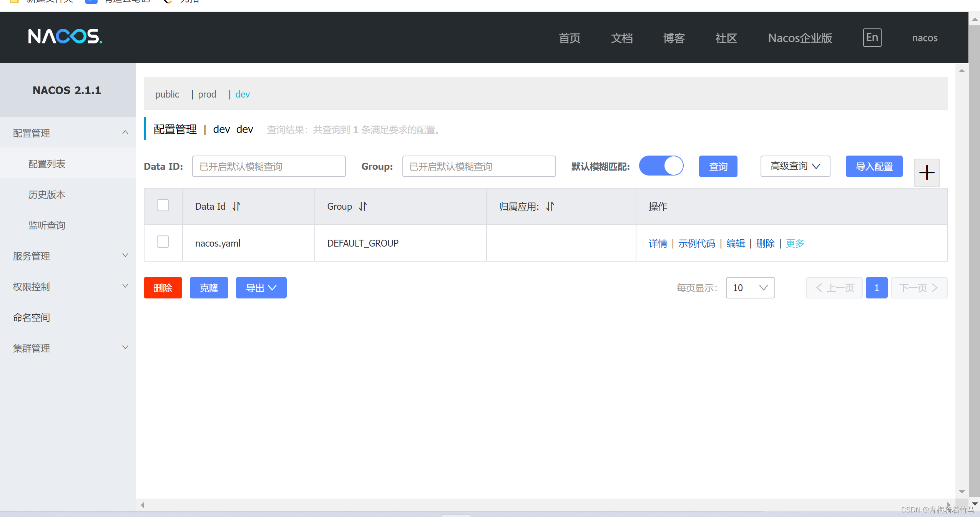Click the 删除 link in nacos.yaml row

pos(765,243)
